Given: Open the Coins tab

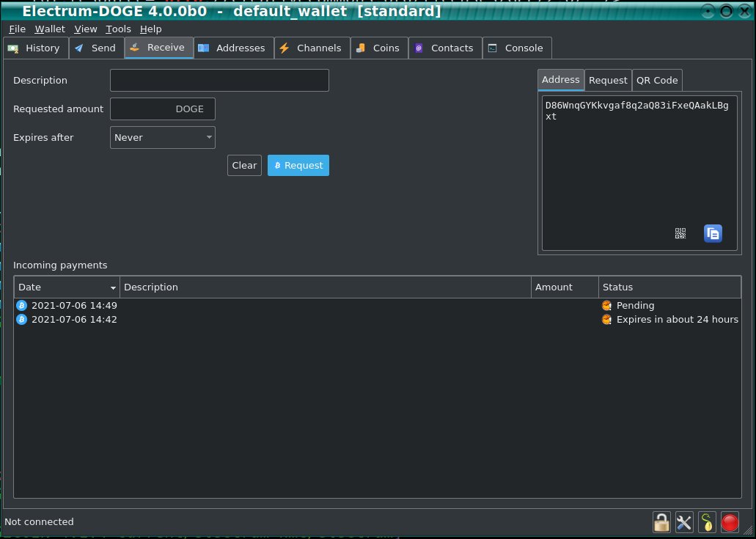Looking at the screenshot, I should coord(379,48).
